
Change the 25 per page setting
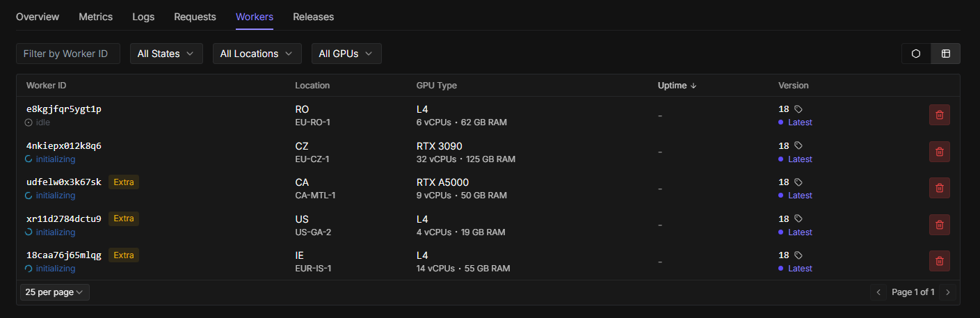(54, 292)
